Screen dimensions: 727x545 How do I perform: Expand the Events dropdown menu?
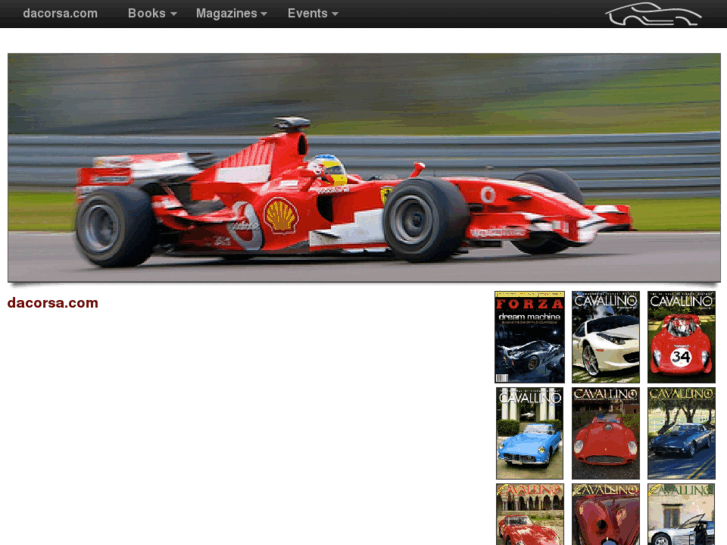click(x=312, y=13)
